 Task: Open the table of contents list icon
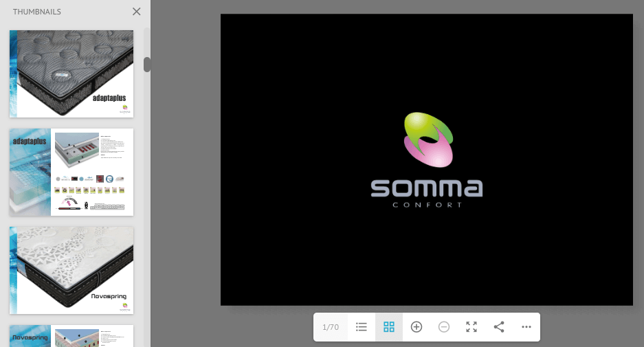click(x=362, y=327)
